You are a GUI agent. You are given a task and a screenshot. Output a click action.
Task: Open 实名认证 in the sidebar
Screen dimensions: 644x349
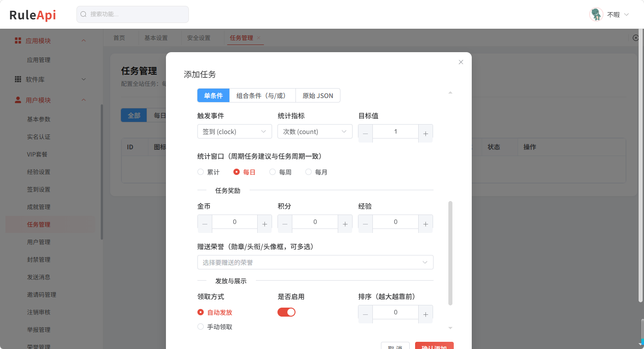tap(39, 137)
